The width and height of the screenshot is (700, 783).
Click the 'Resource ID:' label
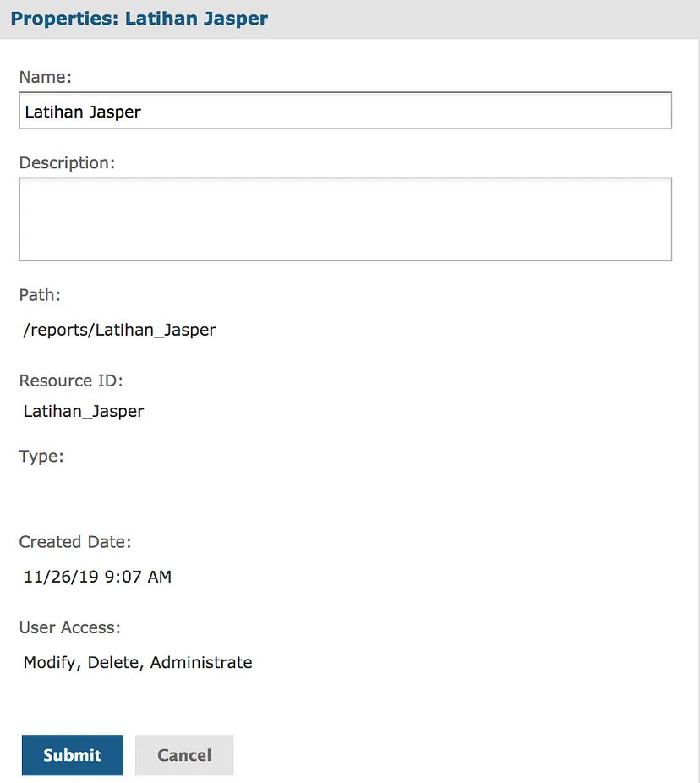(71, 381)
